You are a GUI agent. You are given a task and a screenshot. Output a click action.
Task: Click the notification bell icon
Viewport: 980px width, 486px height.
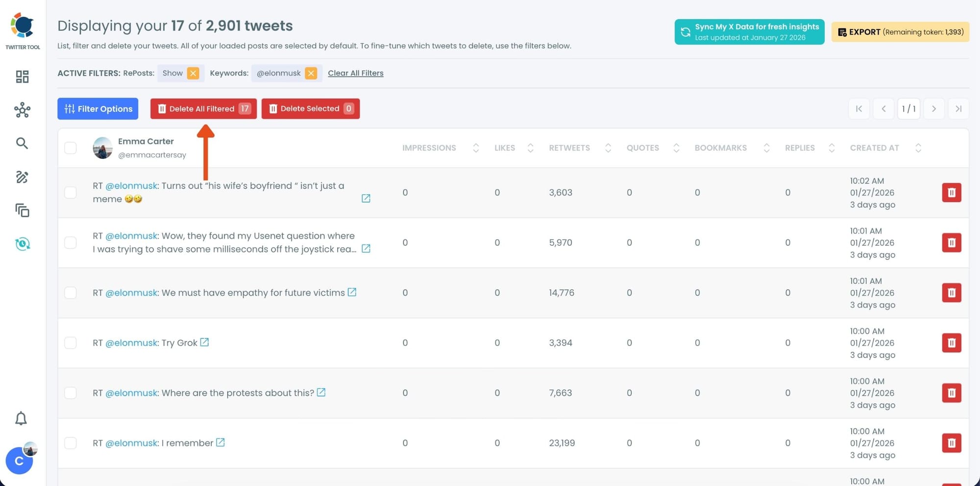pos(21,418)
